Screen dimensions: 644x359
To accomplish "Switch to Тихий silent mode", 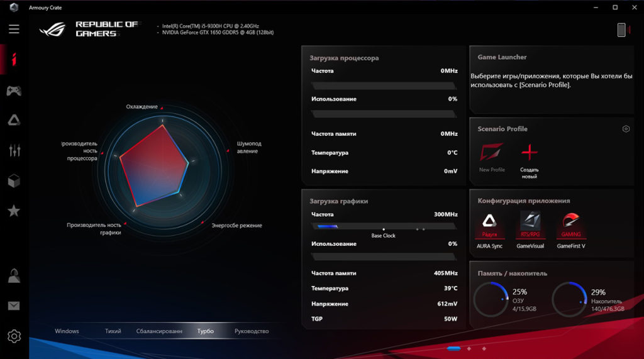I will (113, 331).
